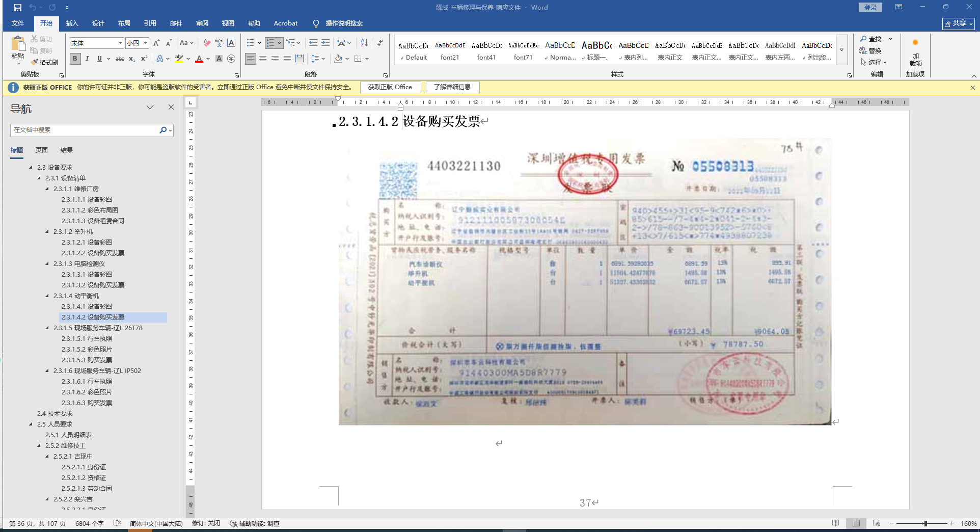980x532 pixels.
Task: Clear all formatting with the eraser icon
Action: click(206, 43)
